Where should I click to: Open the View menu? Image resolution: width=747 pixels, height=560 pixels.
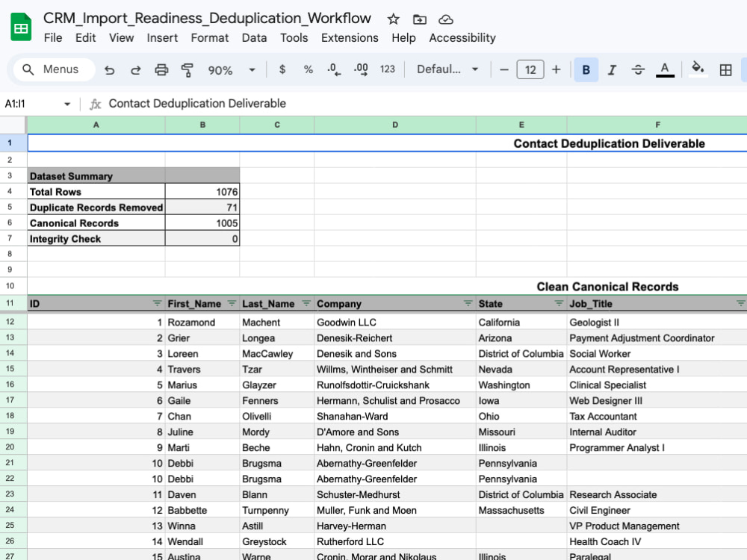[x=121, y=37]
